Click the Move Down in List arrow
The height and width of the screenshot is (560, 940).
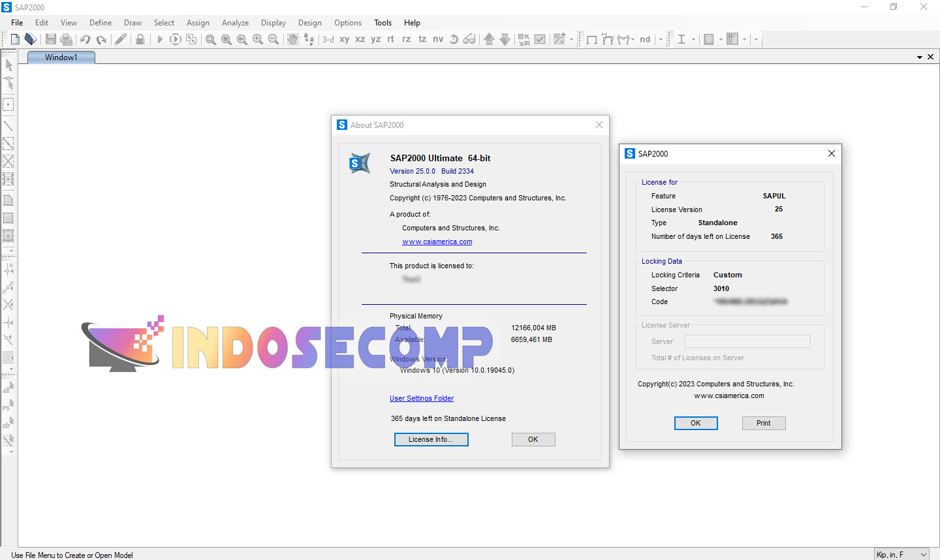[x=505, y=39]
